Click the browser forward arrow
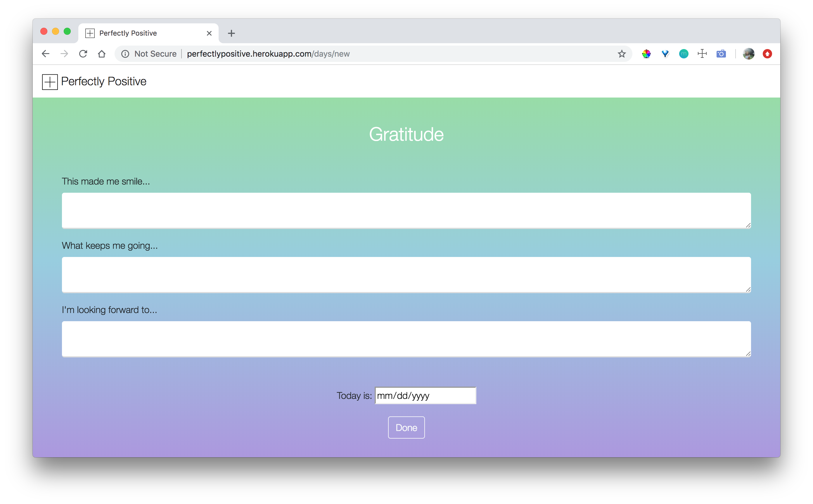Screen dimensions: 813x504 point(64,54)
